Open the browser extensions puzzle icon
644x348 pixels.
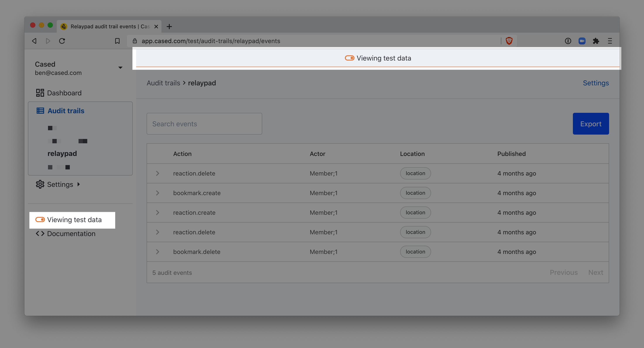(596, 41)
